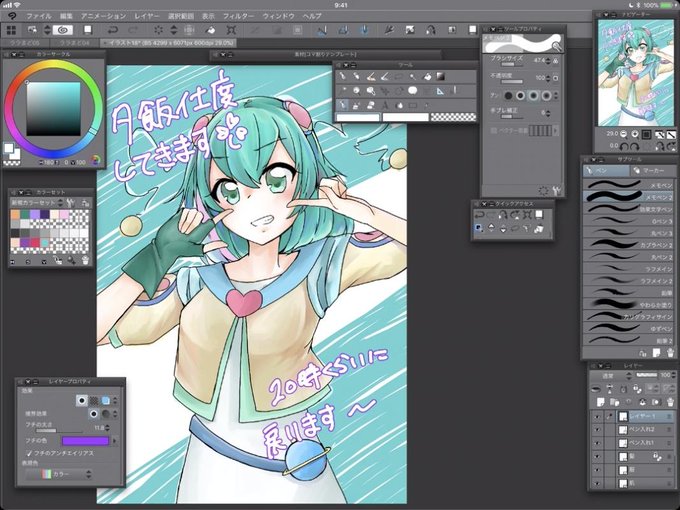Delete layer with trash icon in Layer palette
Viewport: 680px width, 510px height.
pyautogui.click(x=670, y=402)
